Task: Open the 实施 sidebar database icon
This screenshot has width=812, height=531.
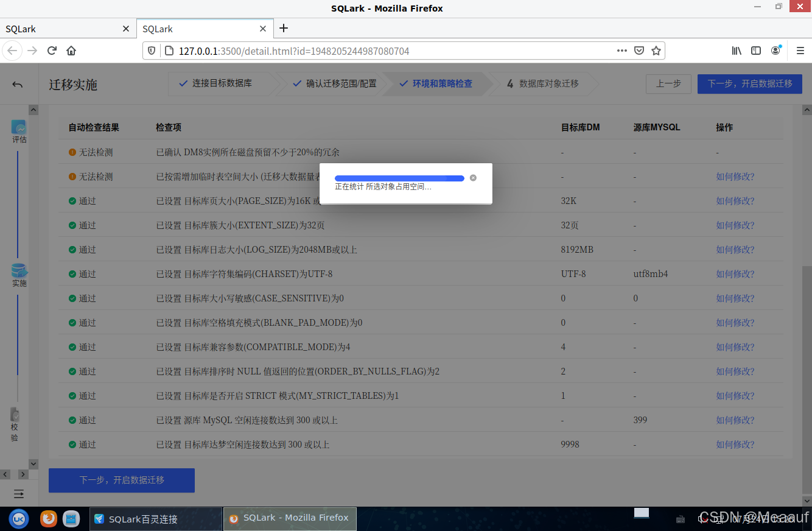Action: click(x=19, y=271)
